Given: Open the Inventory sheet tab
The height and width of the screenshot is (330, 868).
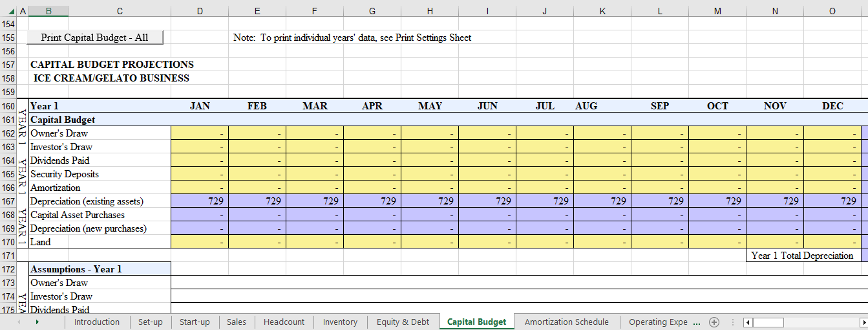Looking at the screenshot, I should click(x=340, y=322).
